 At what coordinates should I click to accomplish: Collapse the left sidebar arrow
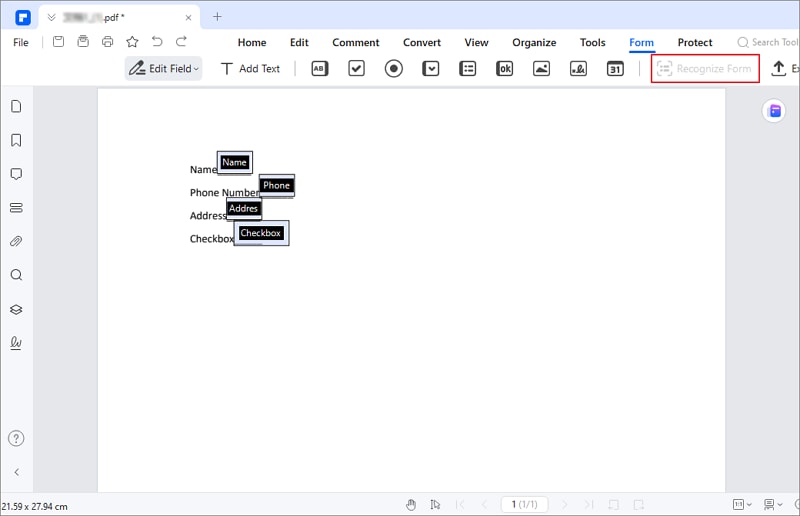coord(17,472)
